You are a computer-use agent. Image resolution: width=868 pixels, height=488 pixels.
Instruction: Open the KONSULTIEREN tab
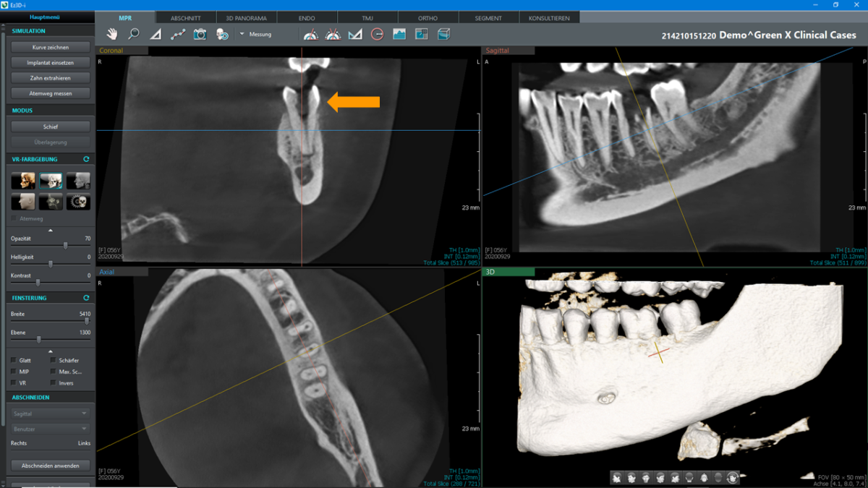click(x=549, y=18)
